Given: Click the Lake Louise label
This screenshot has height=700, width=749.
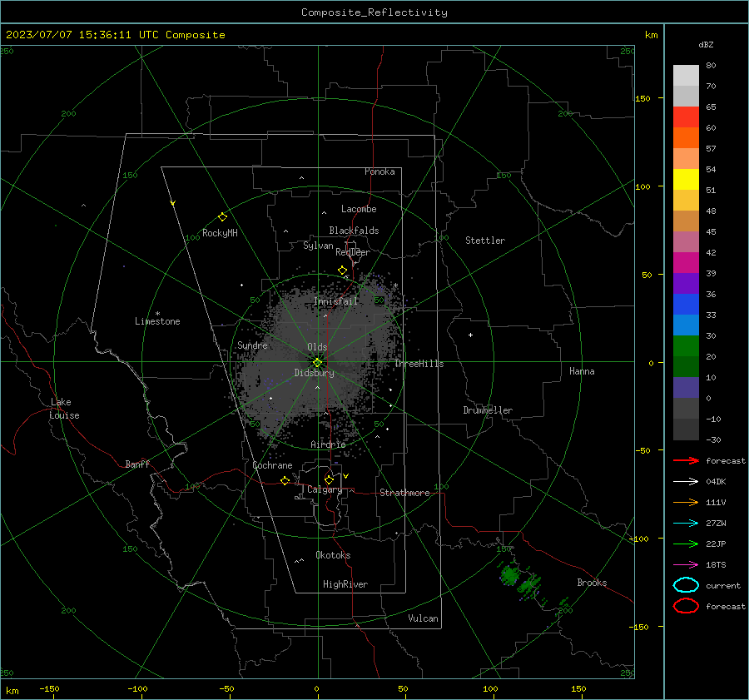Looking at the screenshot, I should 64,409.
